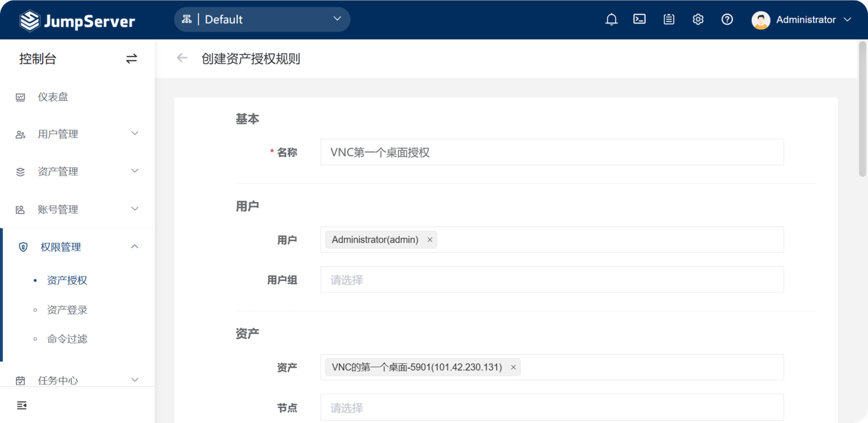Open the 仪表盘 menu item
This screenshot has width=868, height=423.
coord(78,97)
